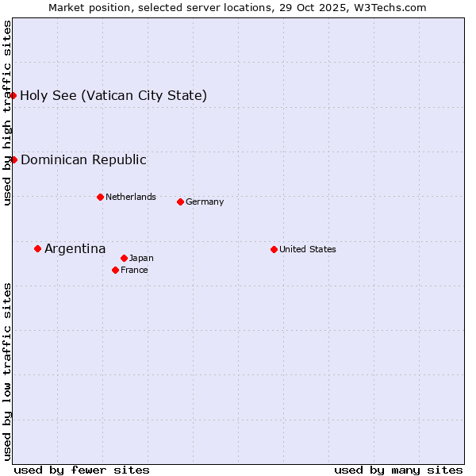The image size is (476, 476).
Task: Click the Argentina red marker
Action: [37, 248]
